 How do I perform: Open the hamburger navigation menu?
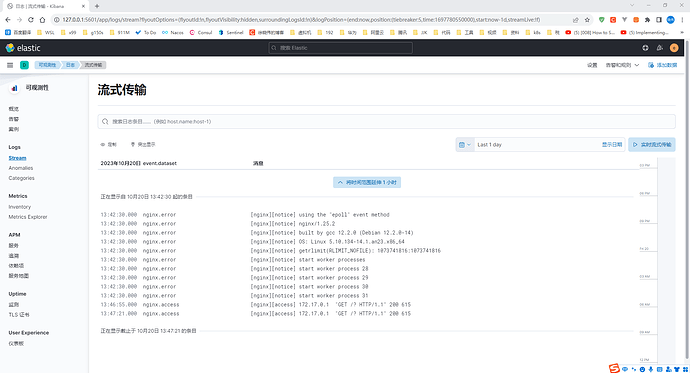(x=10, y=65)
